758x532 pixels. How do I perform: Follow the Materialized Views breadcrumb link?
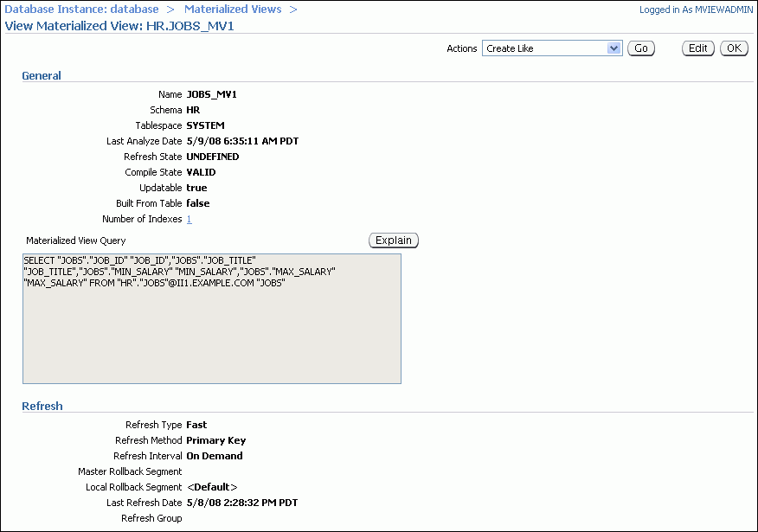[232, 9]
